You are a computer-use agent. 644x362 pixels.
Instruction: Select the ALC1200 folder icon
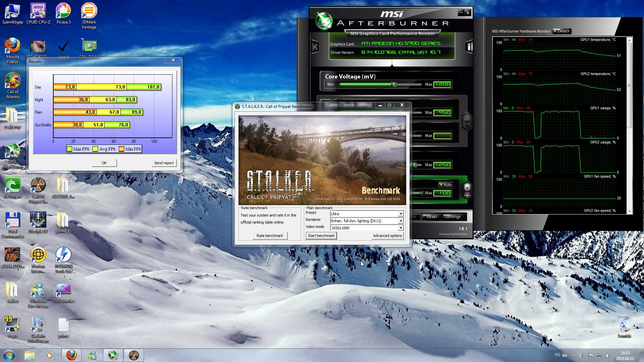pos(63,188)
